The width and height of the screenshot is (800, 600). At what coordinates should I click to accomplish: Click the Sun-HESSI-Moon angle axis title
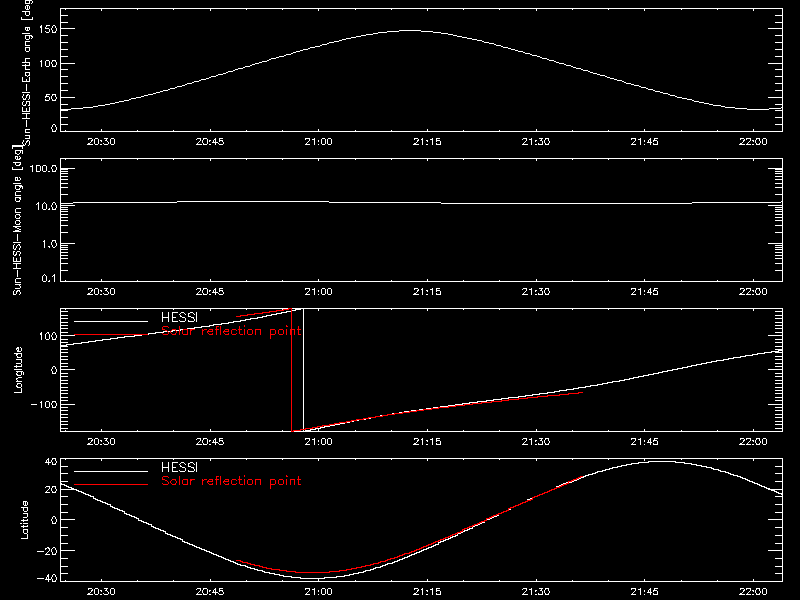tap(17, 220)
